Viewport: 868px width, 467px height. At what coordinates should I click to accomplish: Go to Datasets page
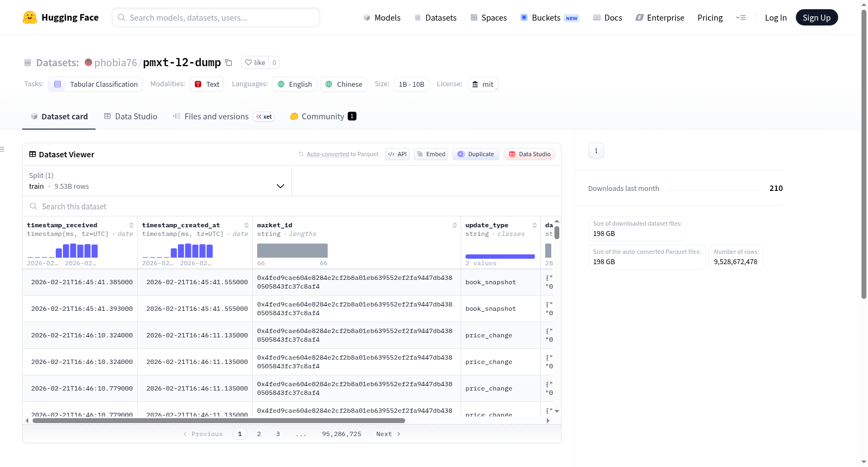click(435, 18)
